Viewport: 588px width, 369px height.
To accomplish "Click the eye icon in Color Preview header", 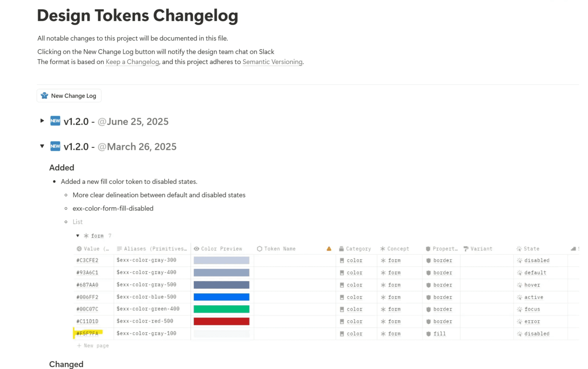I will [x=196, y=249].
